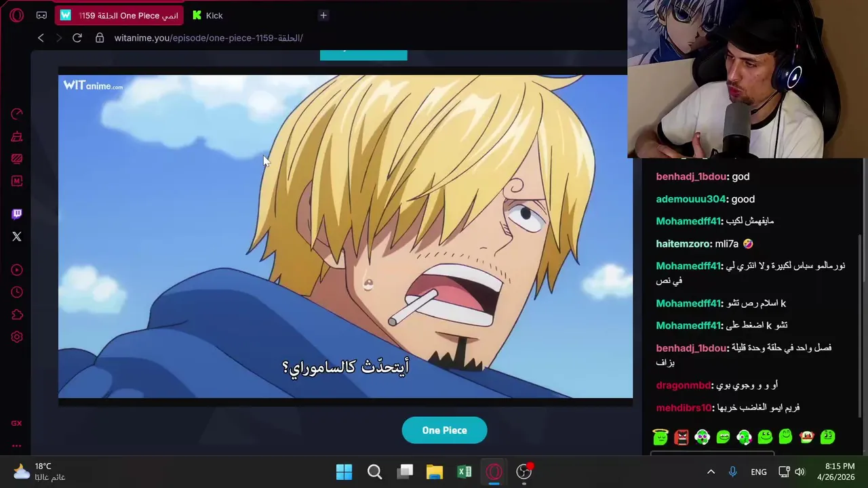The height and width of the screenshot is (488, 868).
Task: Open the Player sidebar icon
Action: tap(17, 270)
